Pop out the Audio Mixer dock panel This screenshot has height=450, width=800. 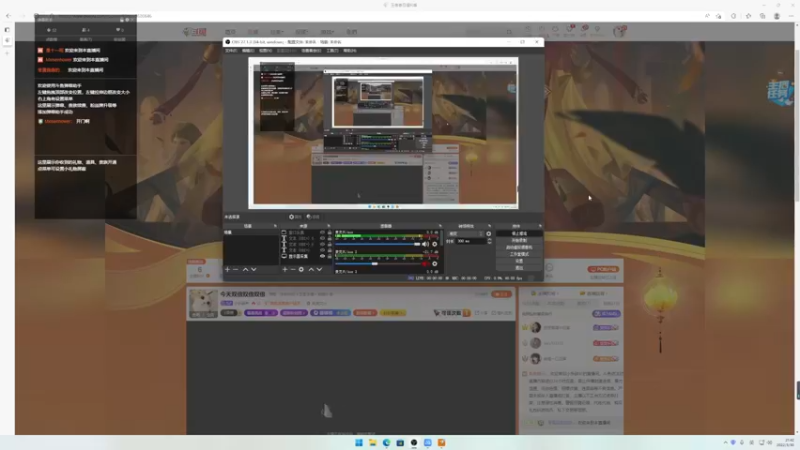440,226
